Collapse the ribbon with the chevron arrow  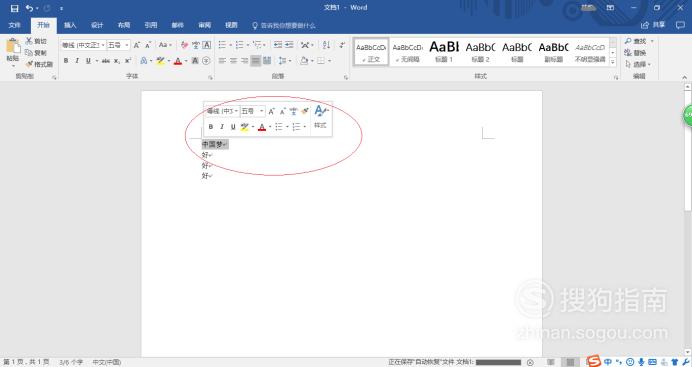pyautogui.click(x=684, y=77)
